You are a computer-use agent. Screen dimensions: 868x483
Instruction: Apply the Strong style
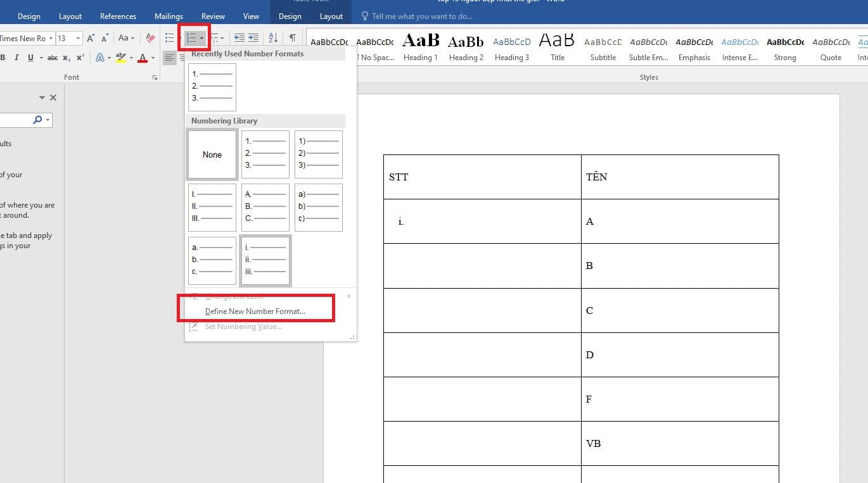(x=785, y=47)
